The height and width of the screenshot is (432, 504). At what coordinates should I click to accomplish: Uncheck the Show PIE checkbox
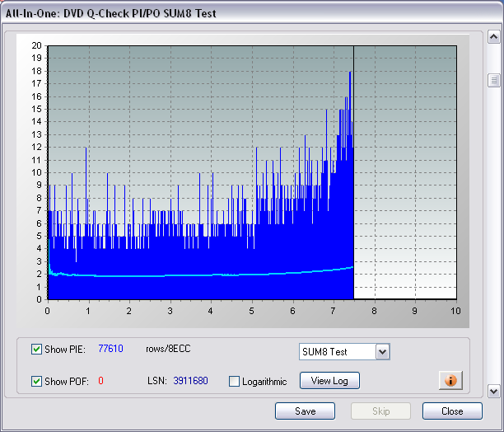click(x=36, y=349)
